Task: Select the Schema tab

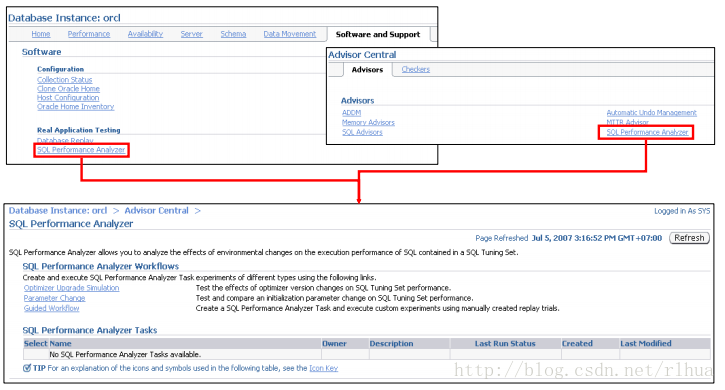Action: click(233, 34)
